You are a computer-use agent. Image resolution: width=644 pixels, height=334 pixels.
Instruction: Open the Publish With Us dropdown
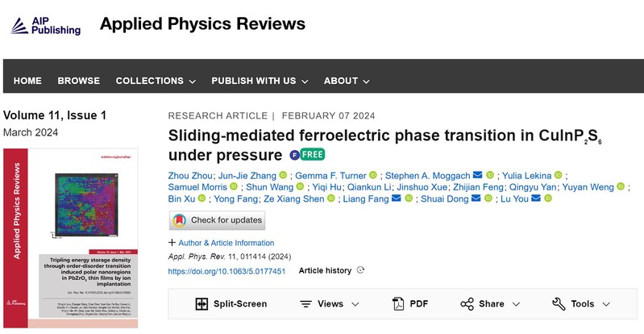pyautogui.click(x=260, y=81)
